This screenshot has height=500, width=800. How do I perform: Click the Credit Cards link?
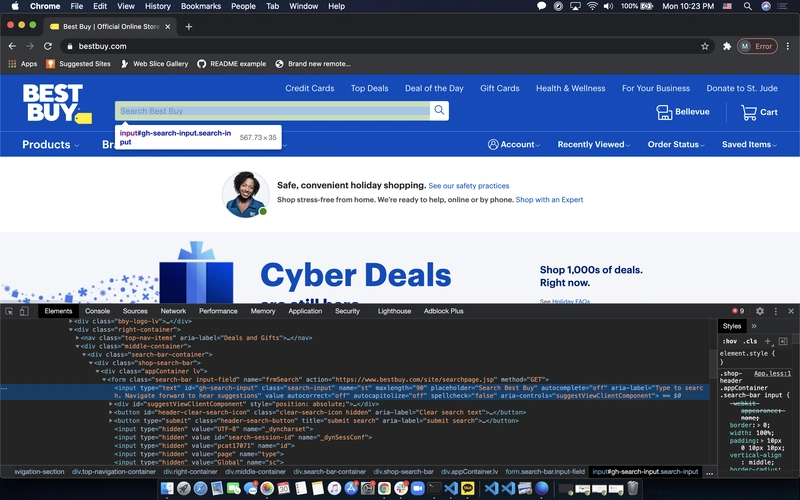coord(310,88)
